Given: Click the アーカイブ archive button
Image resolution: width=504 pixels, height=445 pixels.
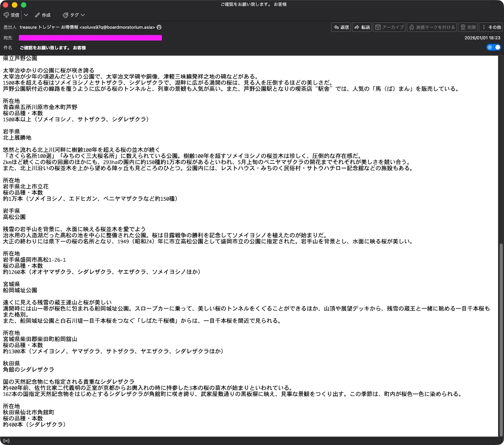Looking at the screenshot, I should 389,27.
